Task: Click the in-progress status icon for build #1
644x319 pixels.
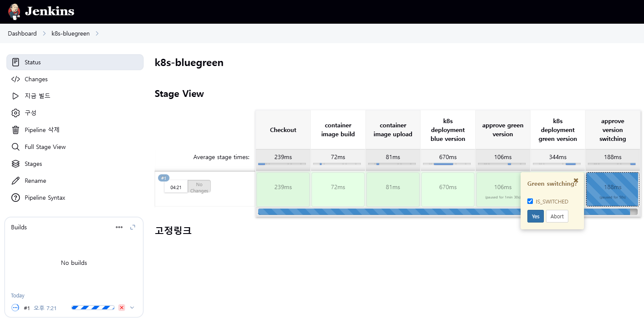Action: [15, 308]
